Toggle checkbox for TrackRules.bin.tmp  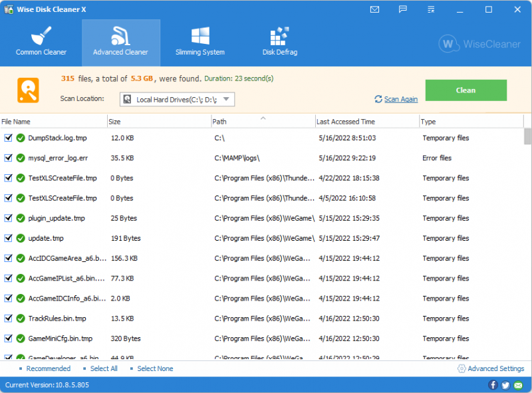(x=9, y=318)
